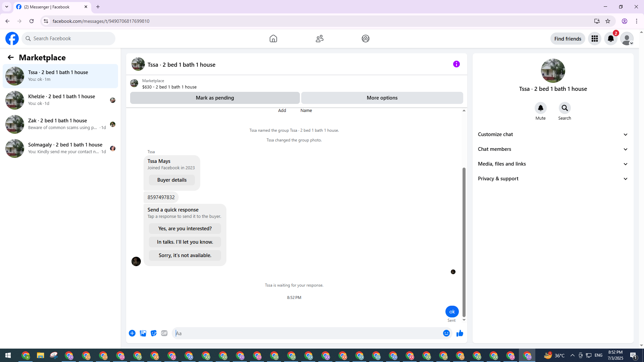The image size is (644, 362).
Task: Click the purple conversation info icon
Action: 456,64
